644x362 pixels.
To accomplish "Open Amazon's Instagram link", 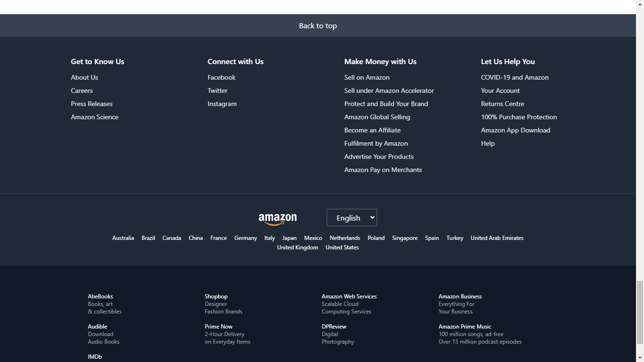I will 222,104.
